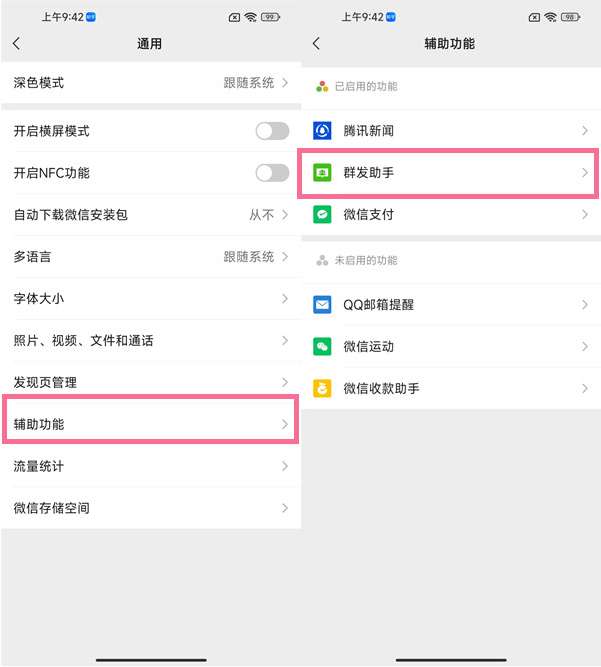Viewport: 601px width, 667px height.
Task: Tap the green 群发助手 icon
Action: pos(322,173)
